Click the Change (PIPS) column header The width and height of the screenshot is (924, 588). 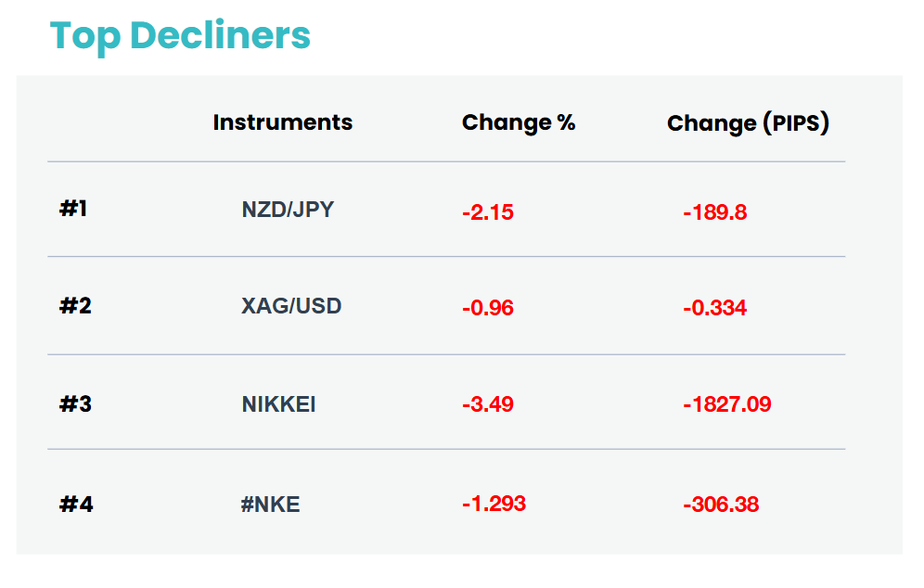[x=748, y=123]
